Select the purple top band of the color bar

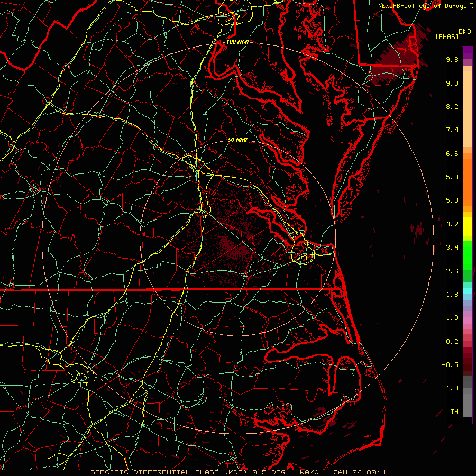tap(467, 53)
